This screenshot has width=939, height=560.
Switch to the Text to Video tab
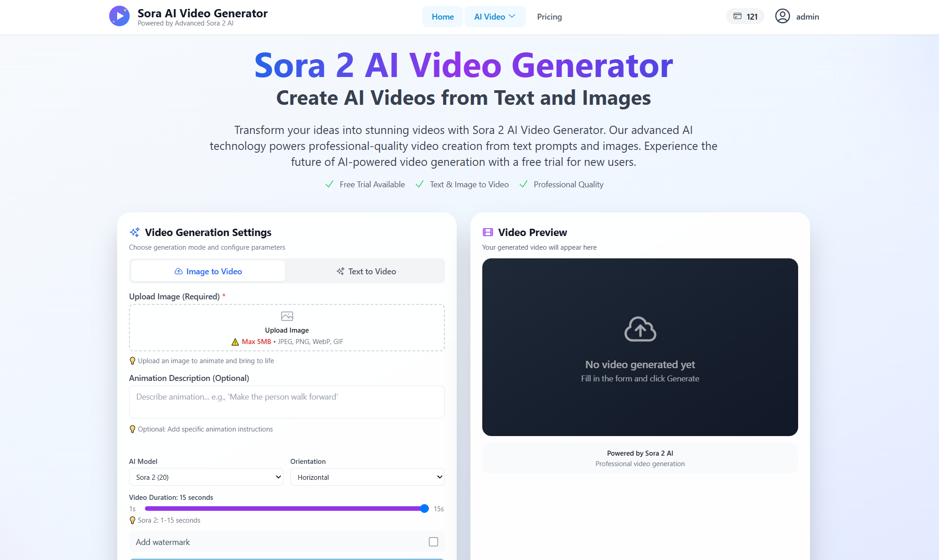(366, 271)
